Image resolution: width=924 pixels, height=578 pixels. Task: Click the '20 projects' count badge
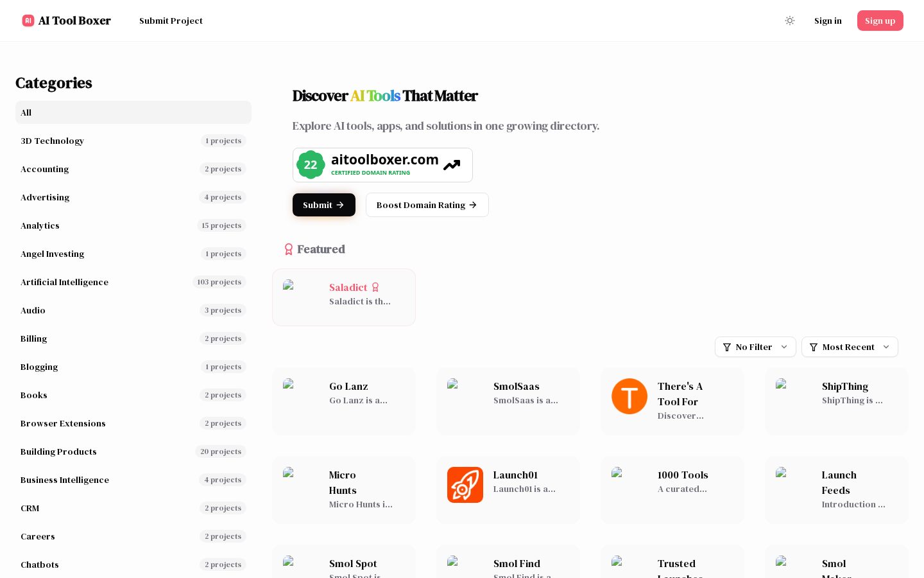pos(221,451)
